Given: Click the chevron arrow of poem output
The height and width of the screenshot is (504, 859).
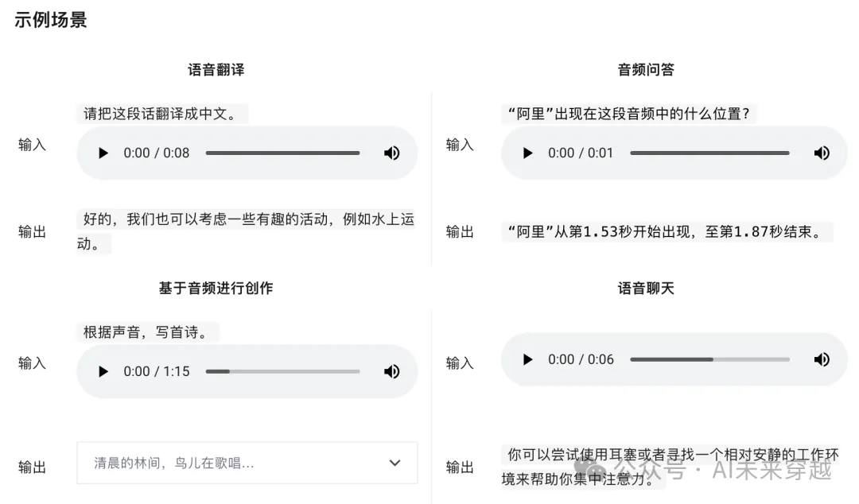Looking at the screenshot, I should click(395, 463).
